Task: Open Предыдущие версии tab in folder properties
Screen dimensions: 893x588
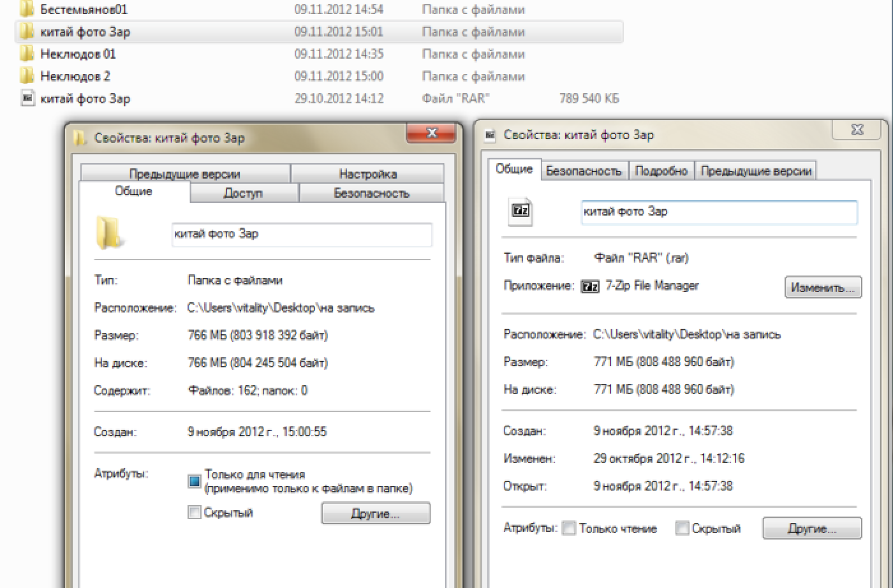Action: [x=184, y=174]
